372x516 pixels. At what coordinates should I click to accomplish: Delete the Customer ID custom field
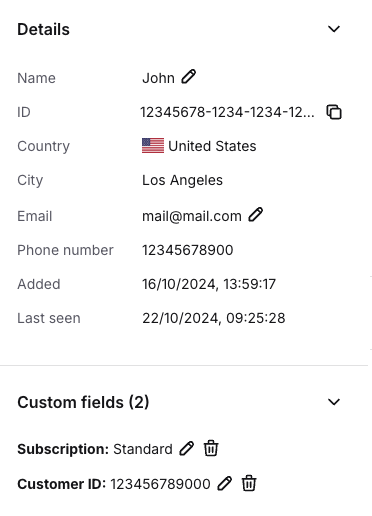point(249,483)
